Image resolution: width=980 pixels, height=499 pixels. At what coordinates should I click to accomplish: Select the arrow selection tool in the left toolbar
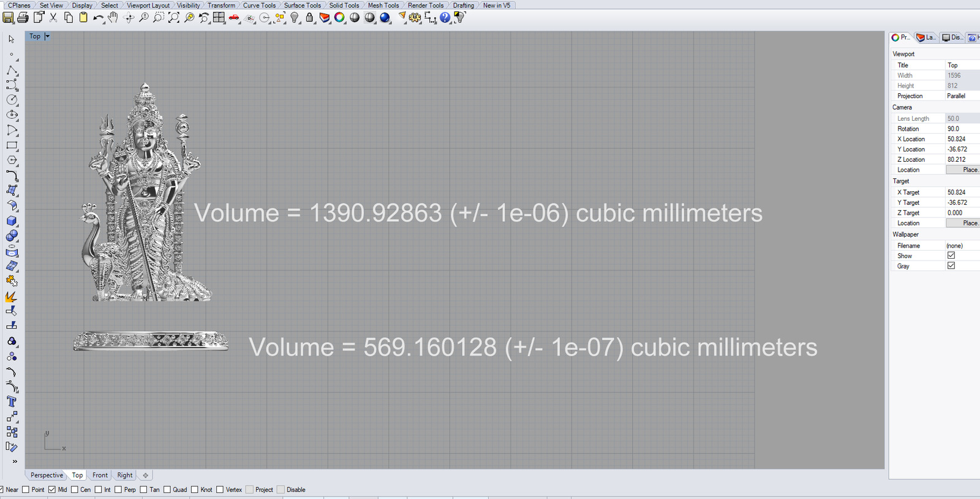pyautogui.click(x=12, y=39)
